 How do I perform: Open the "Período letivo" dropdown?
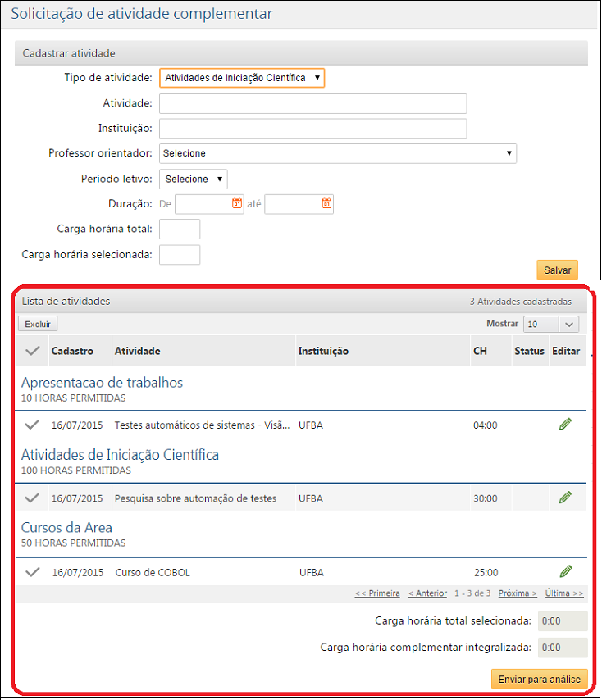coord(193,179)
